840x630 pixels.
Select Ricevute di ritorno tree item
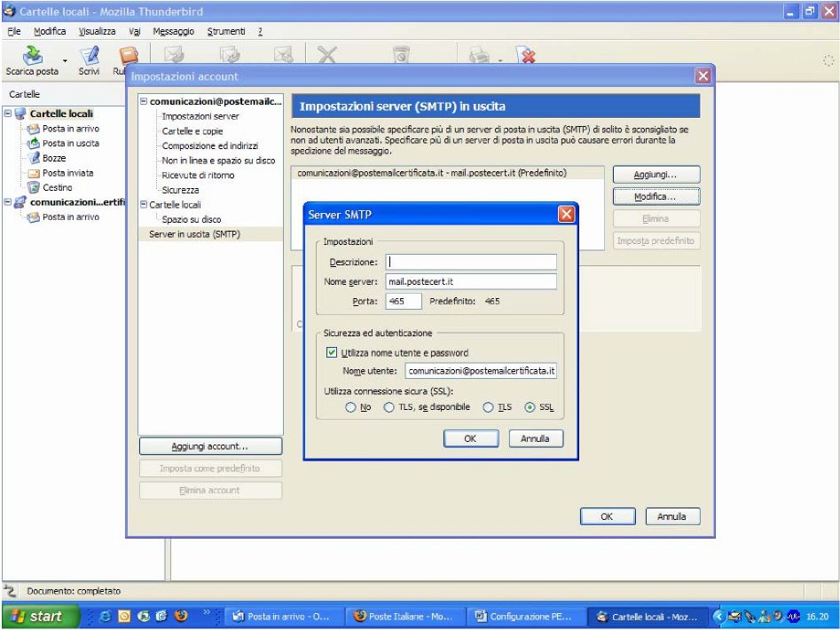point(198,175)
